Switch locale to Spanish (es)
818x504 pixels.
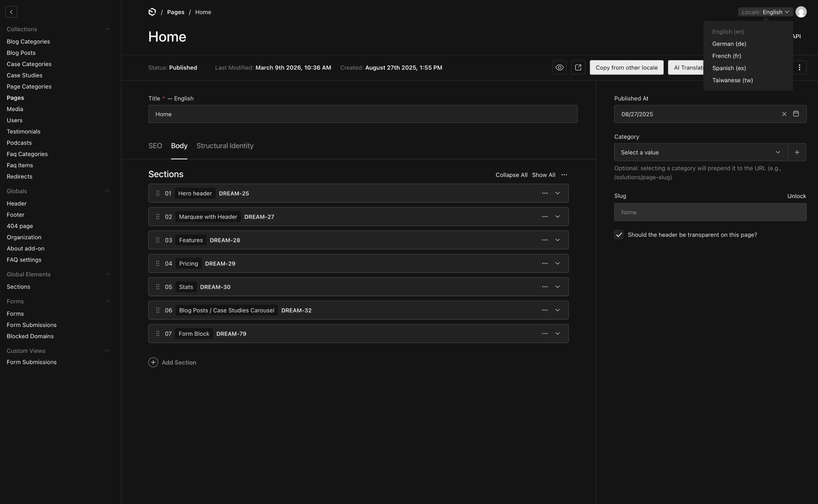(729, 68)
